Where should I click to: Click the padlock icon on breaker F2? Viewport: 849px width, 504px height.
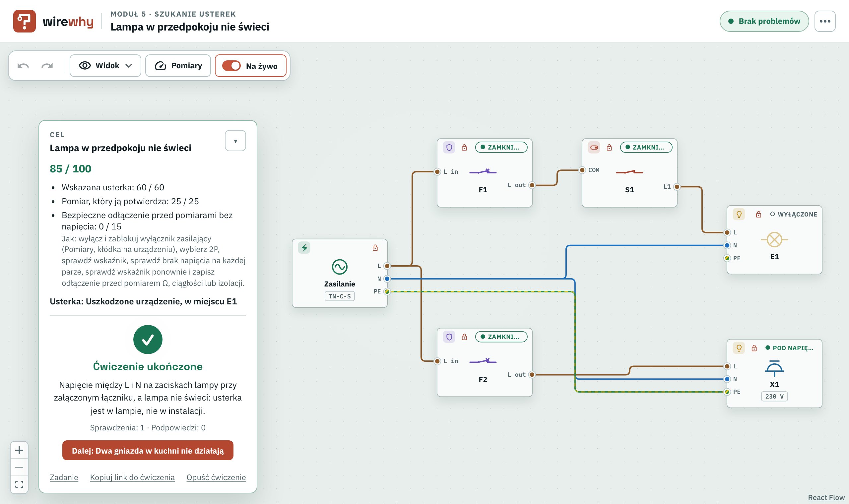pyautogui.click(x=464, y=337)
